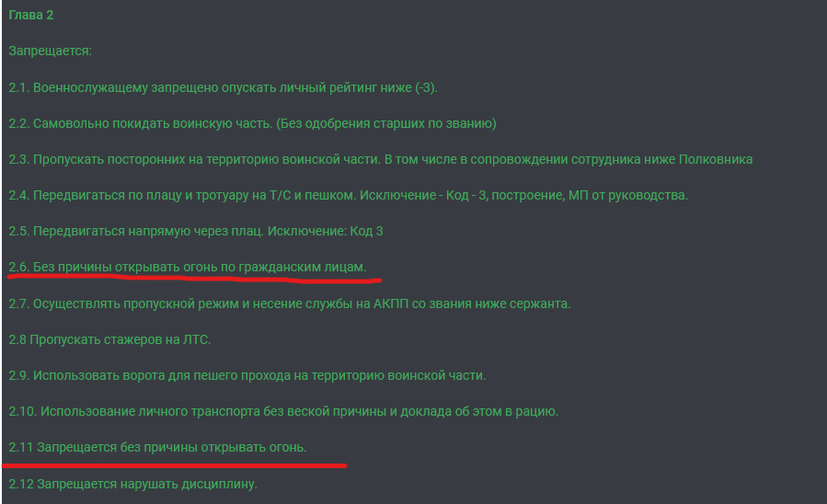
Task: Click rule 2.5 Передвигаться напрямую через плац
Action: coord(196,231)
